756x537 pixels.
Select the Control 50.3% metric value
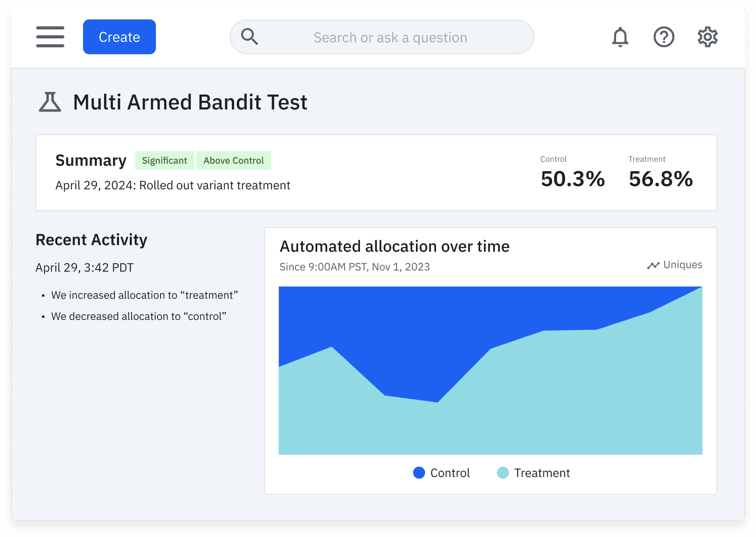[573, 179]
